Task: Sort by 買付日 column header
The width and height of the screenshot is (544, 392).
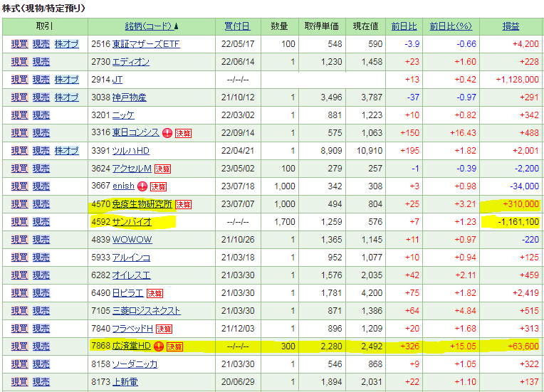Action: pyautogui.click(x=238, y=26)
